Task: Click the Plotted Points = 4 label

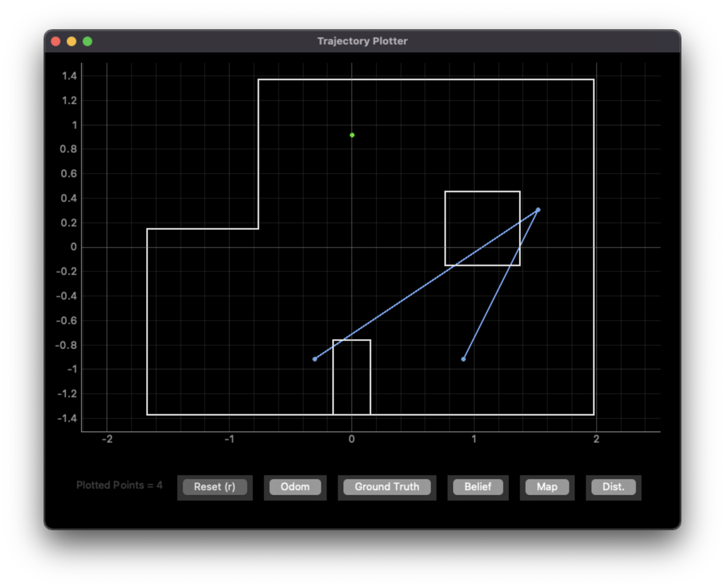Action: point(119,485)
